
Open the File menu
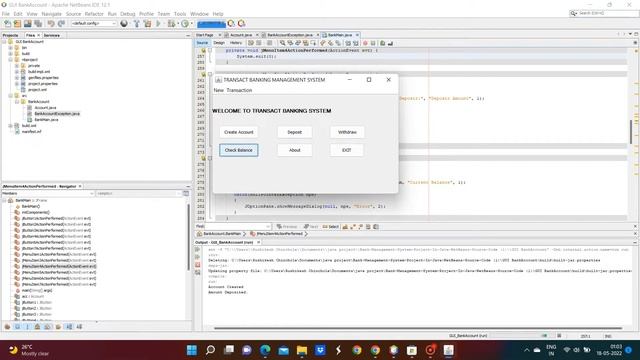click(6, 14)
